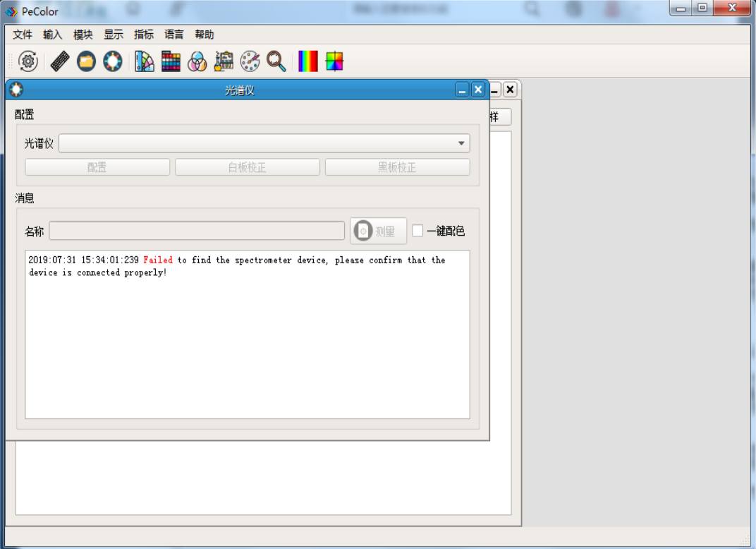Minimize the background sub-window behind 光谱仪
This screenshot has height=549, width=756.
(495, 90)
